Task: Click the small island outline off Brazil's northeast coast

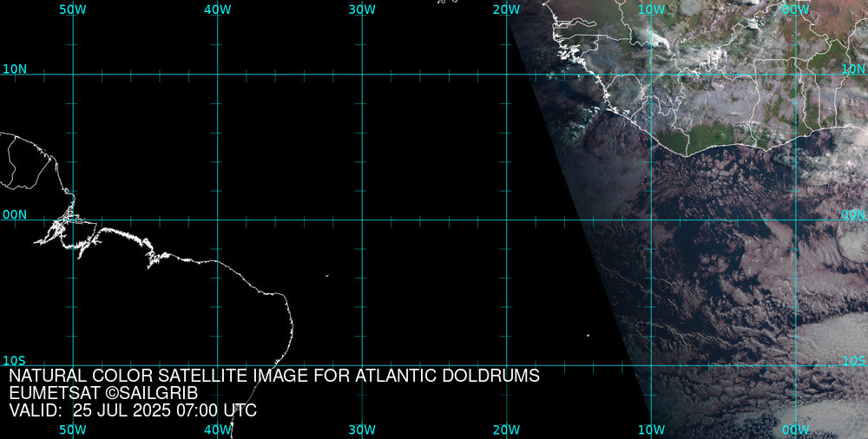Action: [327, 276]
